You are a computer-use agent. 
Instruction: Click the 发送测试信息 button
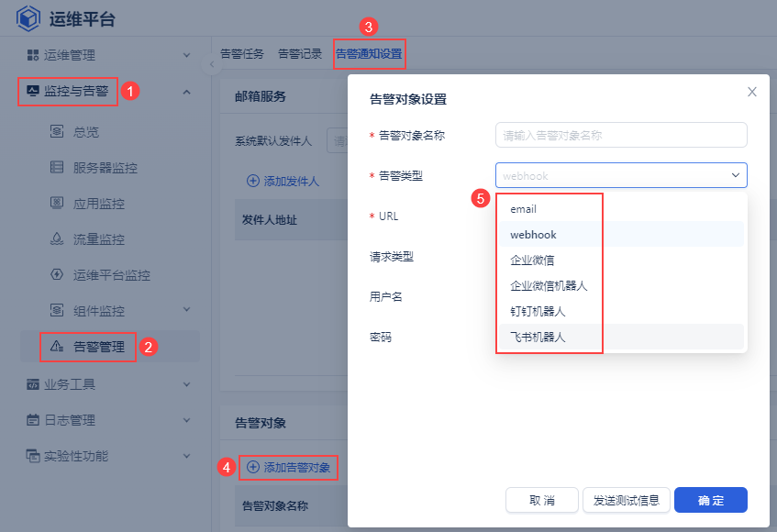[626, 500]
